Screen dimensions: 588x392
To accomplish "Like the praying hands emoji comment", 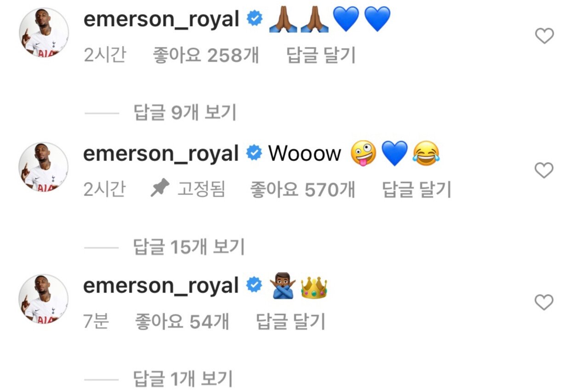I will click(545, 36).
